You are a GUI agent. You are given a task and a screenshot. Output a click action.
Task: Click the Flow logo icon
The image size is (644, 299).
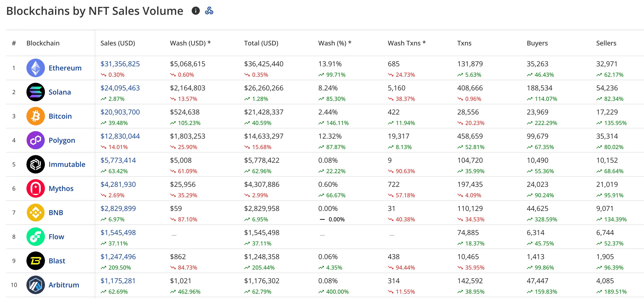pyautogui.click(x=35, y=237)
